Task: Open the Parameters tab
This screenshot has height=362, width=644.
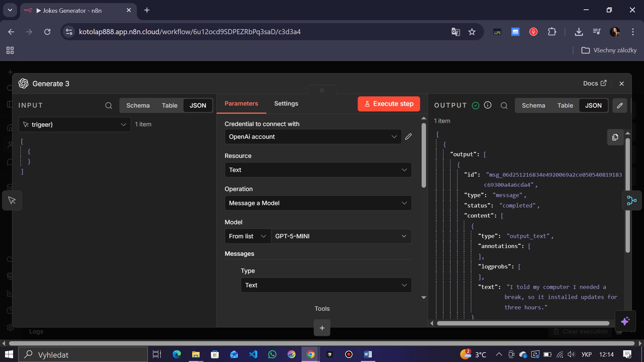Action: pyautogui.click(x=241, y=104)
